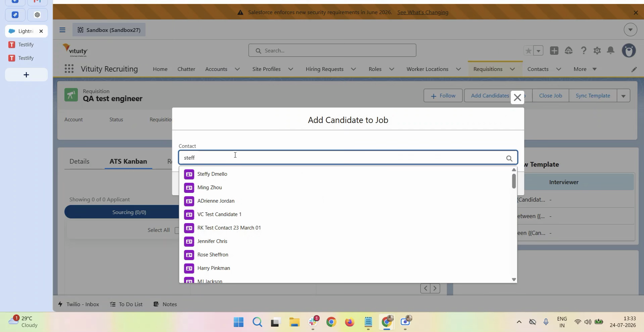This screenshot has width=644, height=332.
Task: Click the Requisition telescope icon
Action: (x=71, y=95)
